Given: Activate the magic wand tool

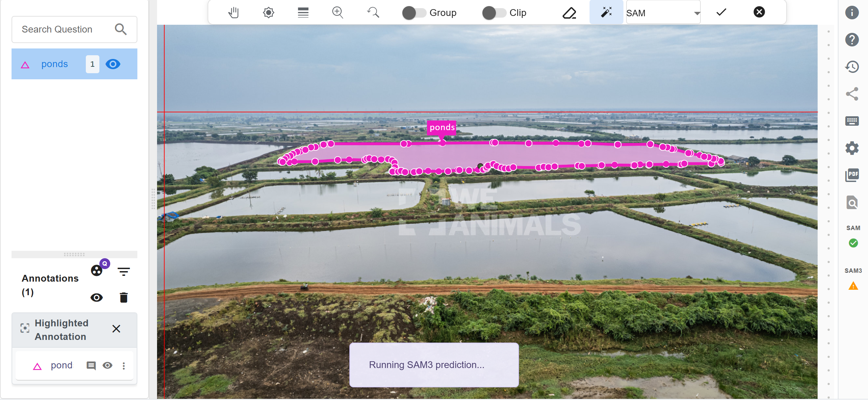Looking at the screenshot, I should (606, 13).
